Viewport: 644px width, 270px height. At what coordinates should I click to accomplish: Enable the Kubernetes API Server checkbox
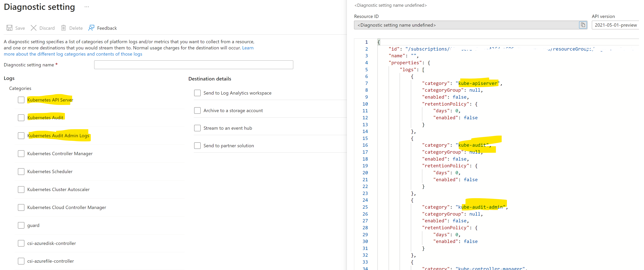tap(21, 100)
